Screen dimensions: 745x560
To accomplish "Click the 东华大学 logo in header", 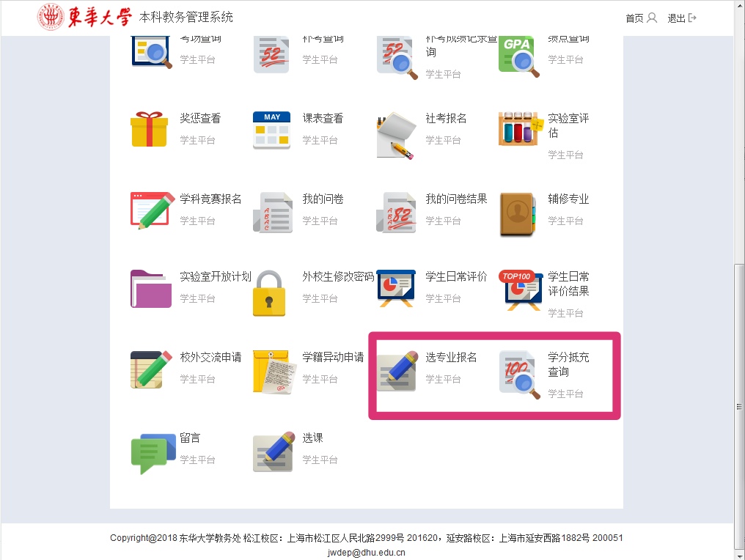I will 84,17.
